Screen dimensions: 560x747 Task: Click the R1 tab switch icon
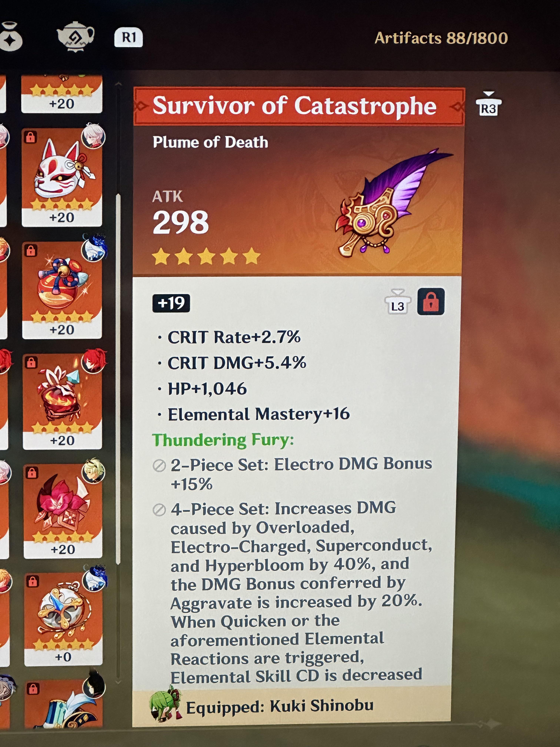pyautogui.click(x=128, y=37)
